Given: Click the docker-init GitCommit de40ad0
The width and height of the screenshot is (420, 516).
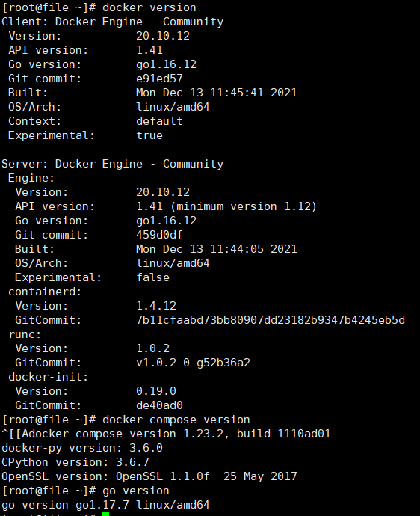Looking at the screenshot, I should tap(159, 405).
